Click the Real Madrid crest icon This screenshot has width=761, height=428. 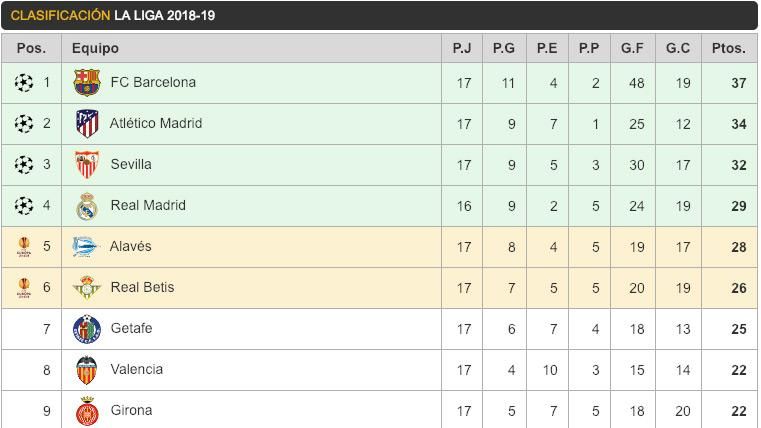coord(87,206)
